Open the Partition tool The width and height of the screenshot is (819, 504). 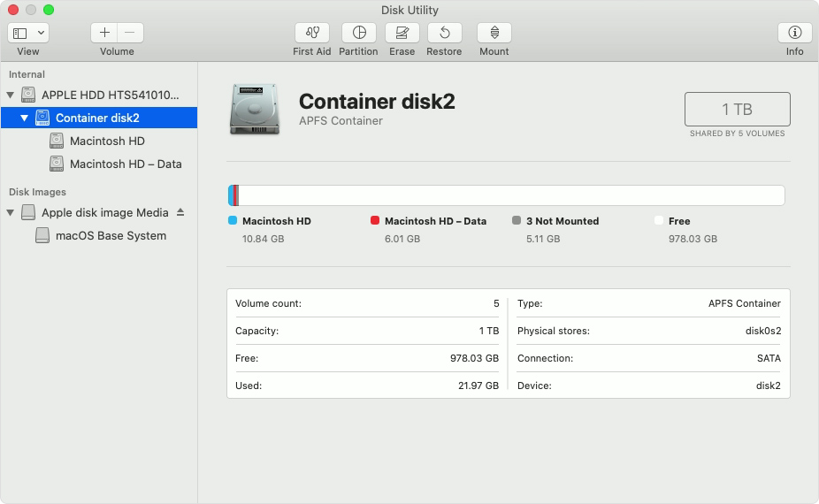point(359,33)
